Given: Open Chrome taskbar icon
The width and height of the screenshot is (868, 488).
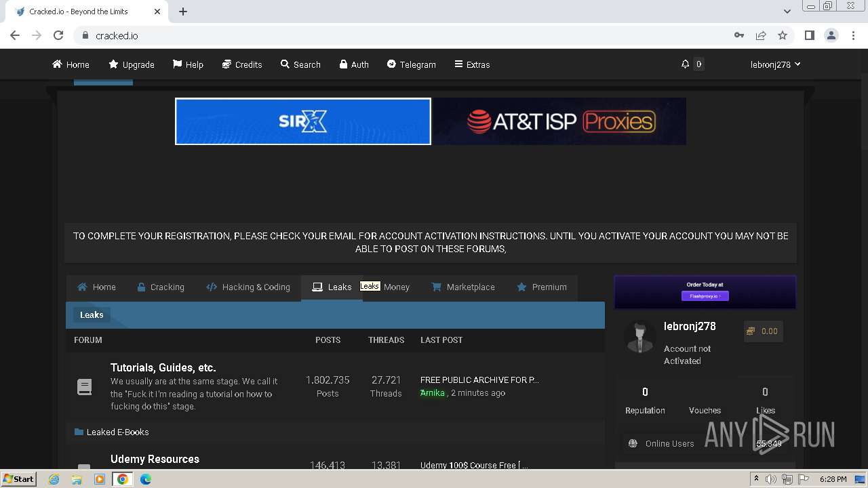Looking at the screenshot, I should click(123, 479).
